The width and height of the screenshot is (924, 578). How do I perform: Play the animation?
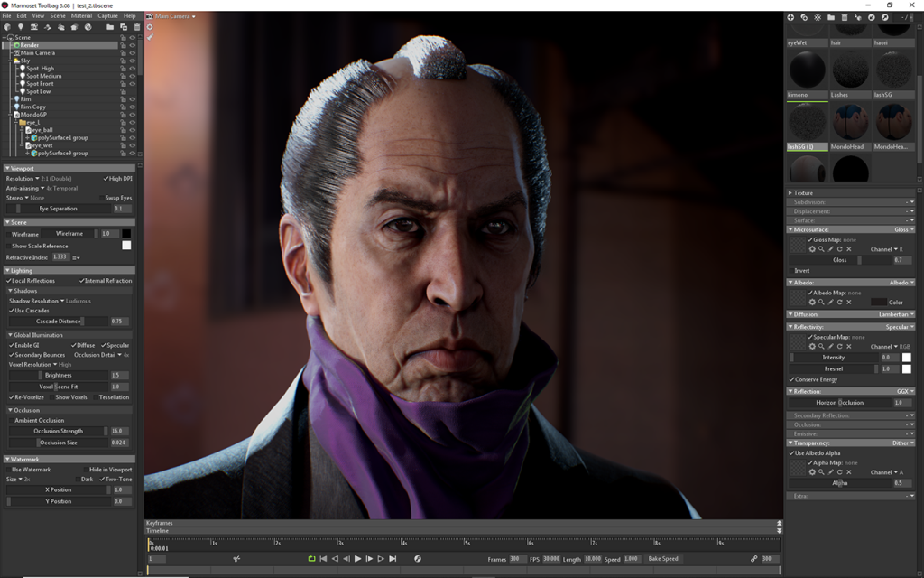[x=357, y=558]
